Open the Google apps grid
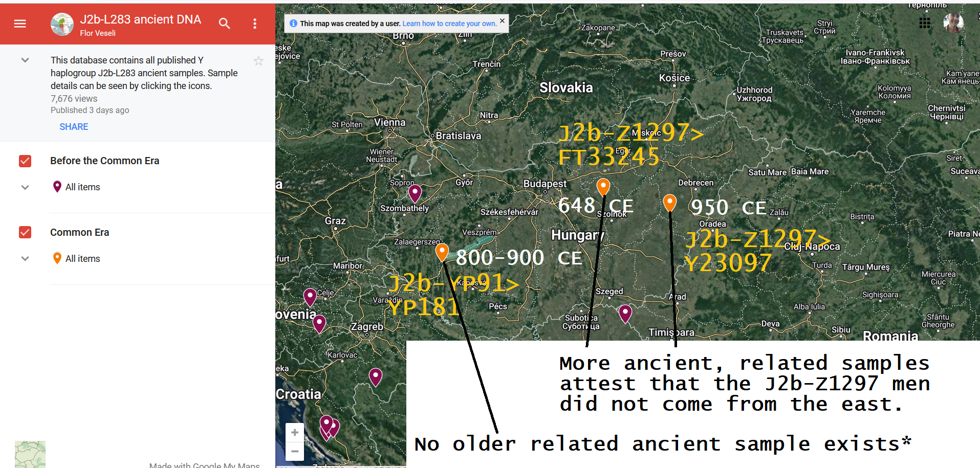 point(924,23)
